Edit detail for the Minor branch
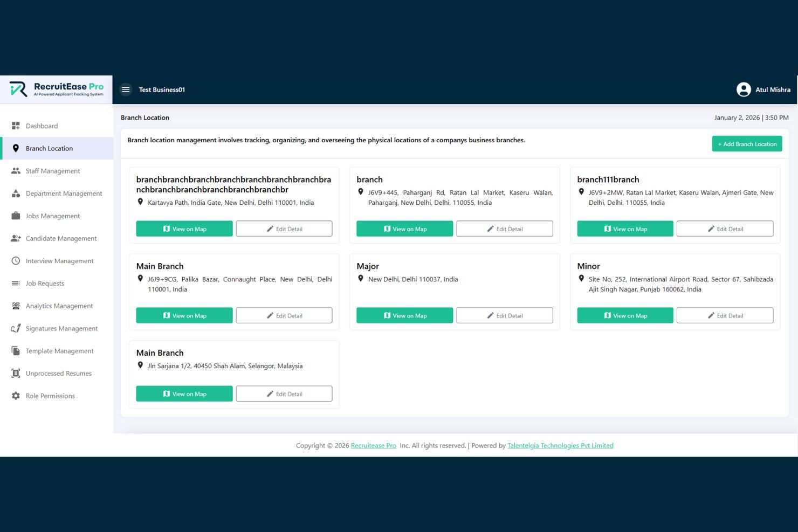 [x=725, y=316]
